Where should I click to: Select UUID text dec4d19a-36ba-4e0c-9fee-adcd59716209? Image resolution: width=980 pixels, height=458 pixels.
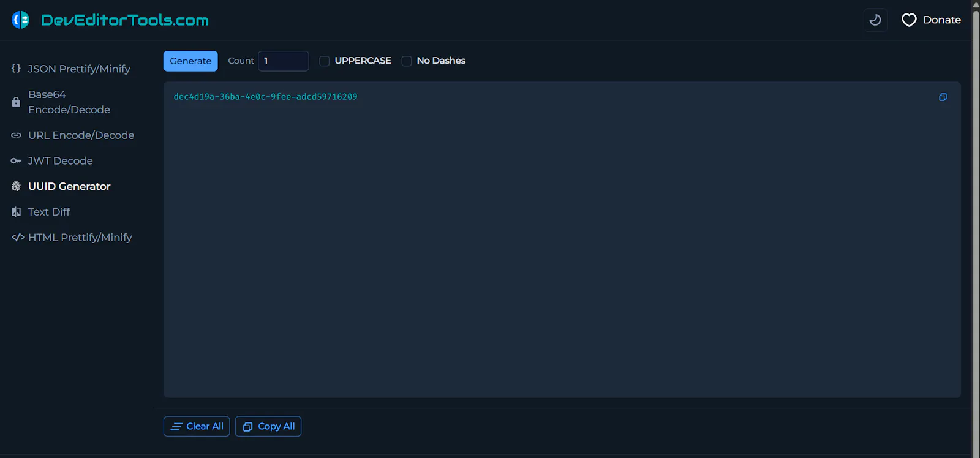coord(265,97)
